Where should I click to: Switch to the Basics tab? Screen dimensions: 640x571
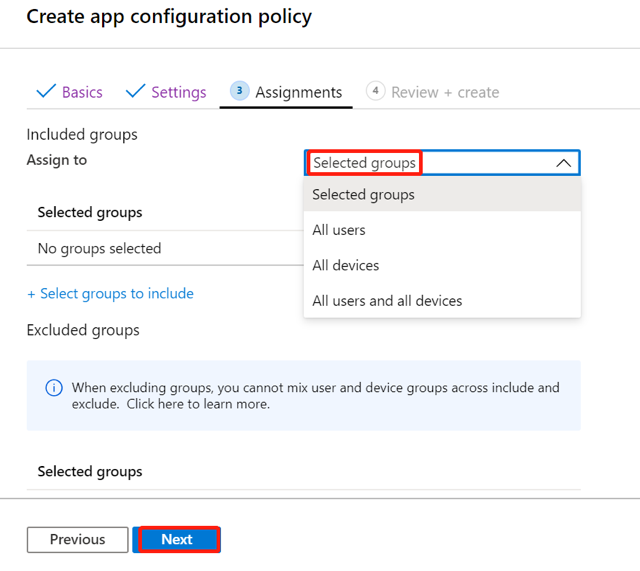pos(82,92)
